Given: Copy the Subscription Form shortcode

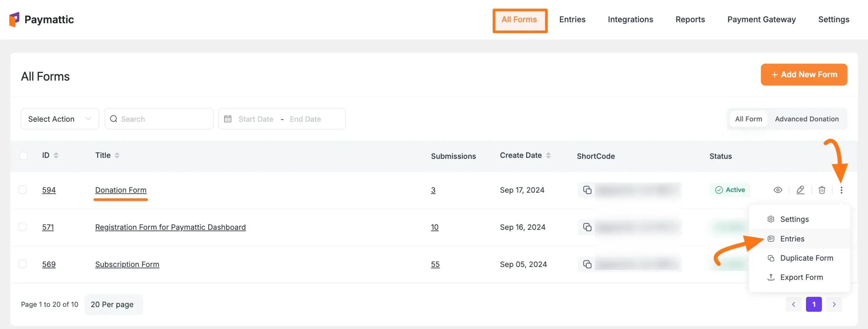Looking at the screenshot, I should pos(588,264).
